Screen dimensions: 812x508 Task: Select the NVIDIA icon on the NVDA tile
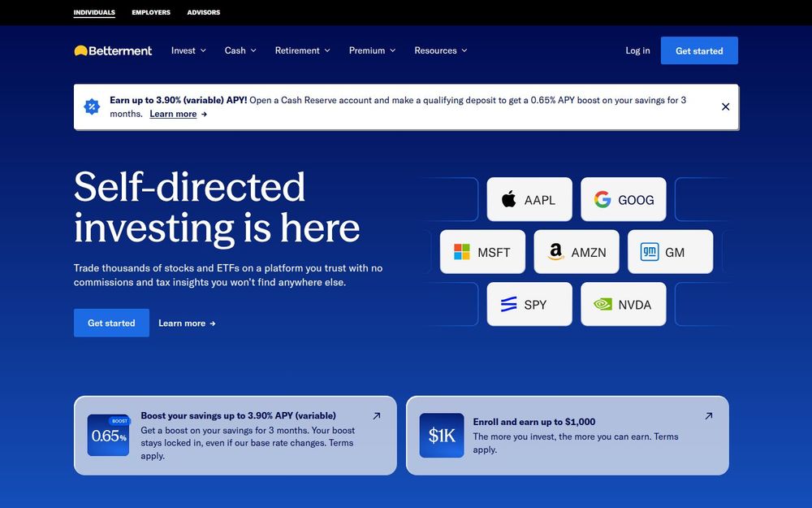603,303
